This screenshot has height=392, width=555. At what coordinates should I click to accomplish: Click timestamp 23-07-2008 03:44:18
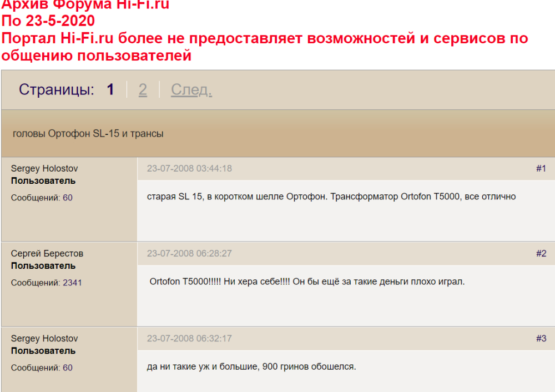point(189,169)
